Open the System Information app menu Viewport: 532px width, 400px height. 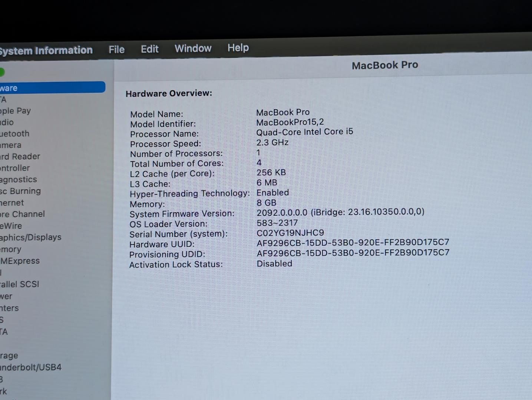(x=46, y=50)
